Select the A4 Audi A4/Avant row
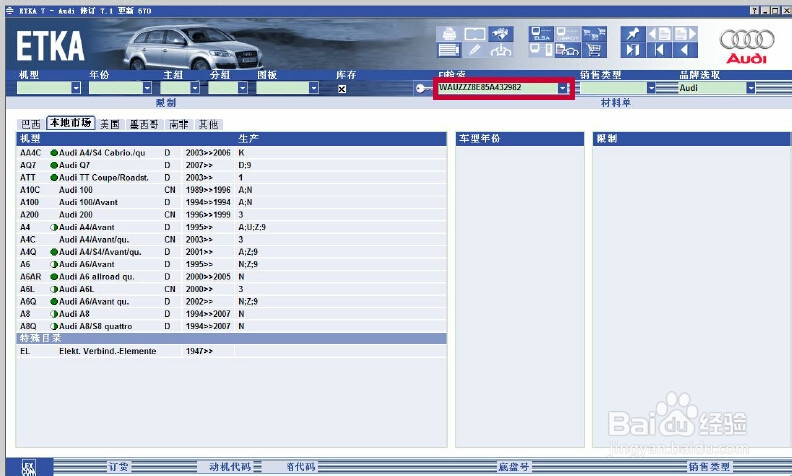The image size is (792, 476). (231, 227)
